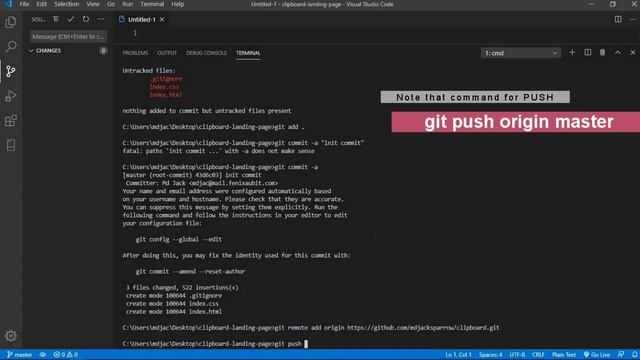Kill terminal with trash icon
This screenshot has height=360, width=640.
(602, 53)
